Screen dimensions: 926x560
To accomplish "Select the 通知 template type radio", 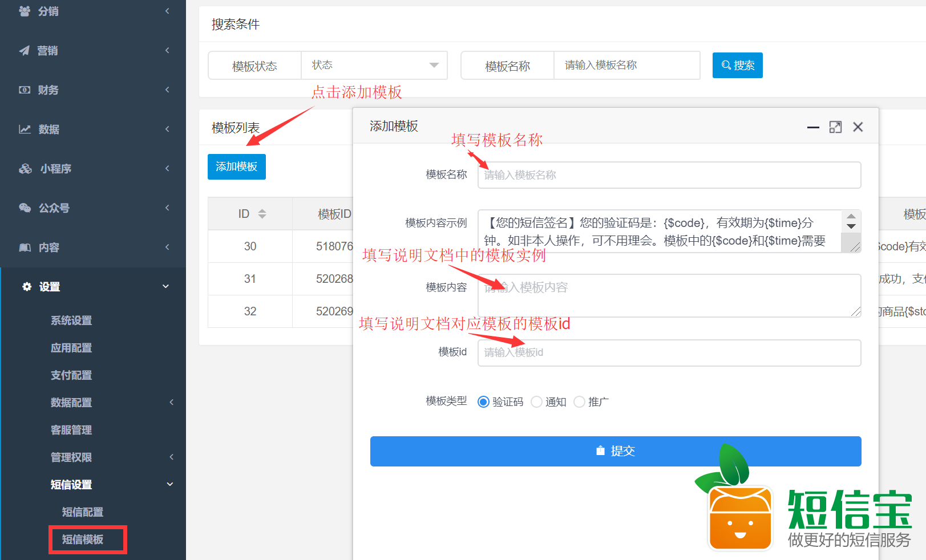I will pos(536,402).
